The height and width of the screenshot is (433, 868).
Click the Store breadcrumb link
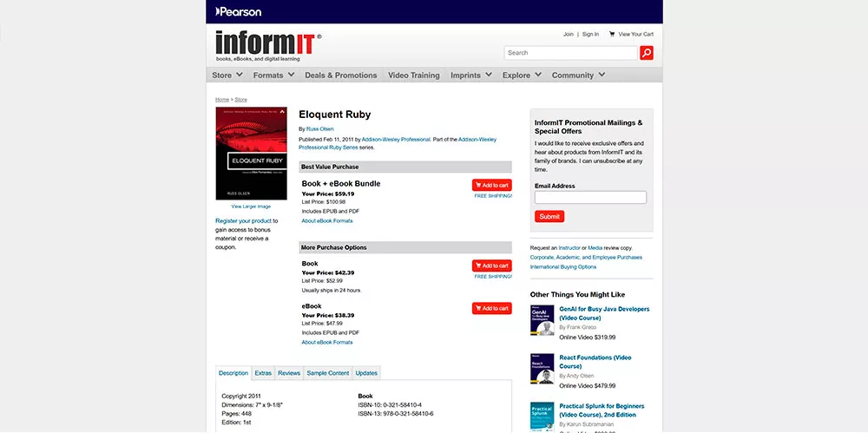240,100
